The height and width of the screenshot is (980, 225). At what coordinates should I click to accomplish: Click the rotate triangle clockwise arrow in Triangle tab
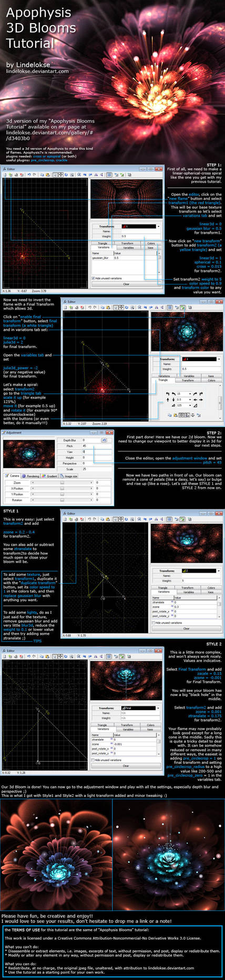point(196,394)
